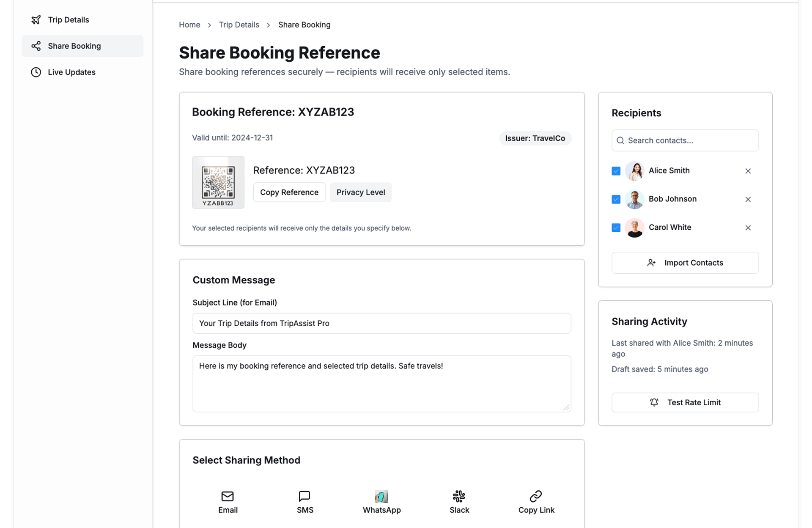This screenshot has width=812, height=528.
Task: Select Email sharing method icon
Action: click(x=228, y=496)
